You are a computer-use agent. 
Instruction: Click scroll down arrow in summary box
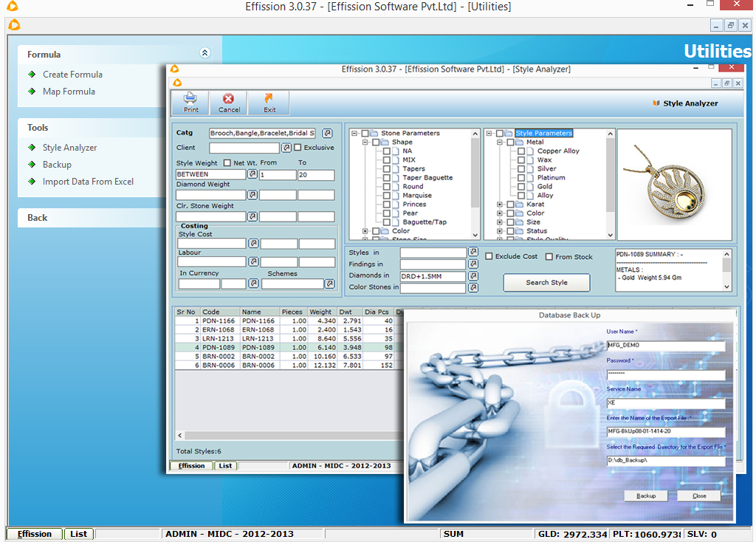click(x=726, y=287)
